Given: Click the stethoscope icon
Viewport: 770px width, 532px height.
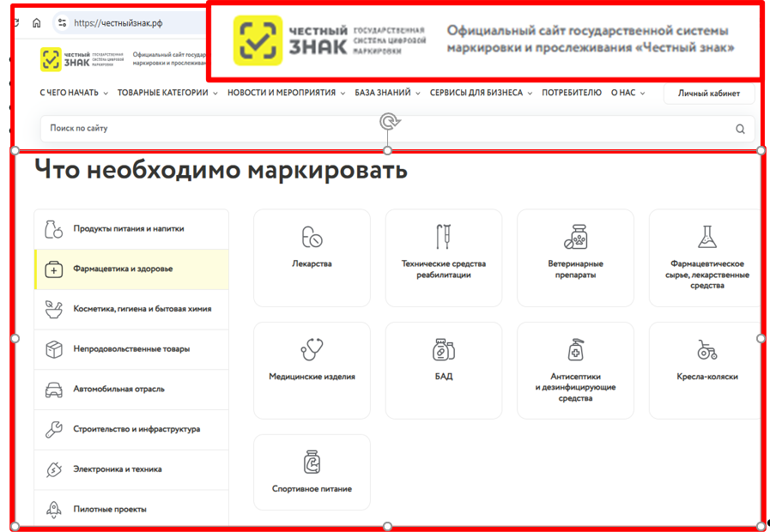Looking at the screenshot, I should pos(312,349).
